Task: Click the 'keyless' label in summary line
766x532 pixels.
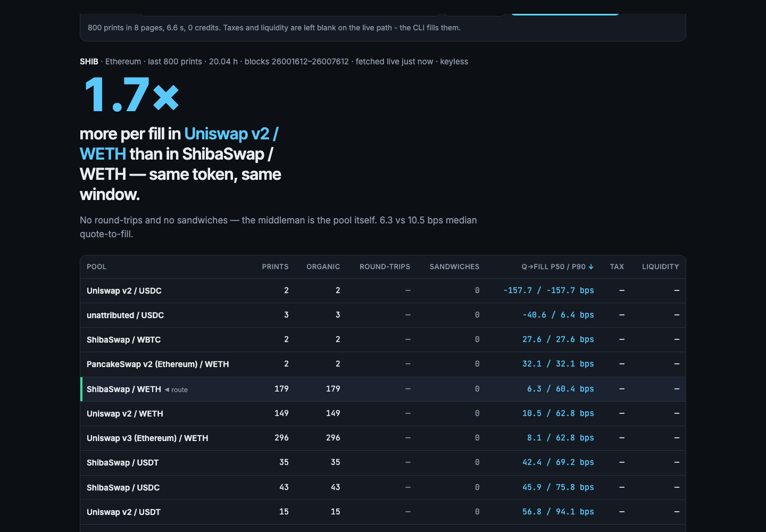Action: click(x=454, y=62)
